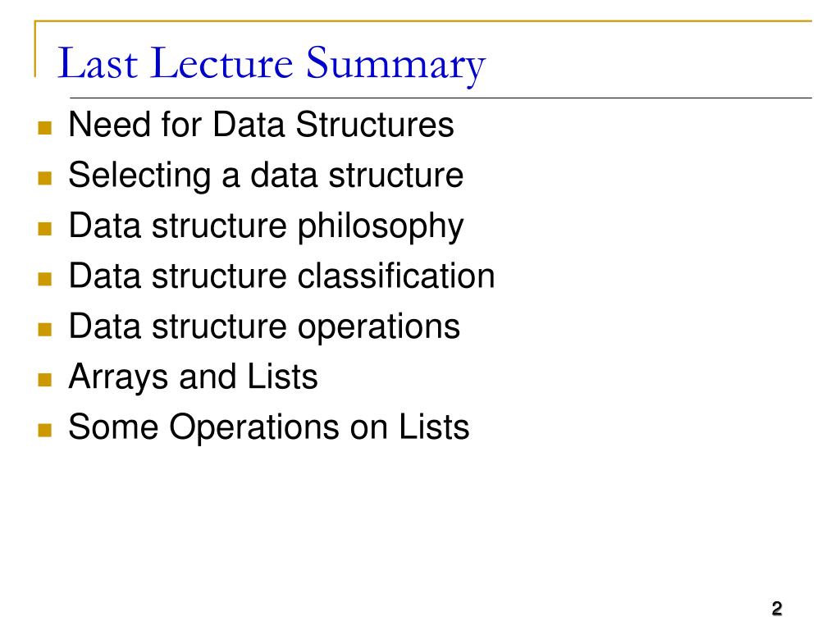Click the bullet marker before 'Data structure philosophy'
Viewport: 840px width, 630px height.
click(x=45, y=229)
